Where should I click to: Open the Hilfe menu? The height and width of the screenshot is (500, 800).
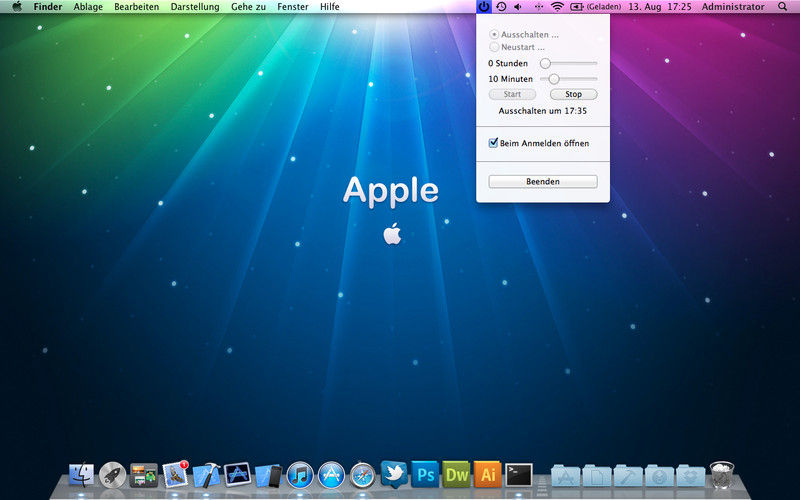[x=330, y=7]
